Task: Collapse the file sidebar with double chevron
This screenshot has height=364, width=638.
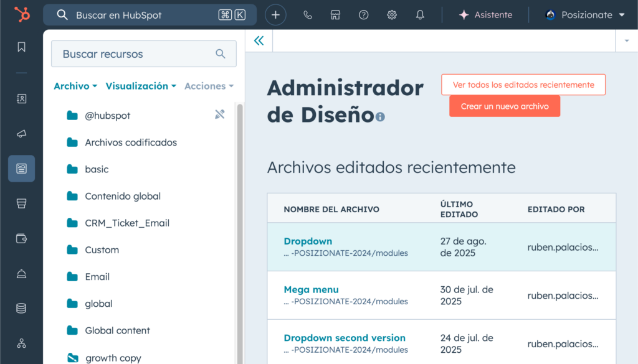Action: (259, 41)
